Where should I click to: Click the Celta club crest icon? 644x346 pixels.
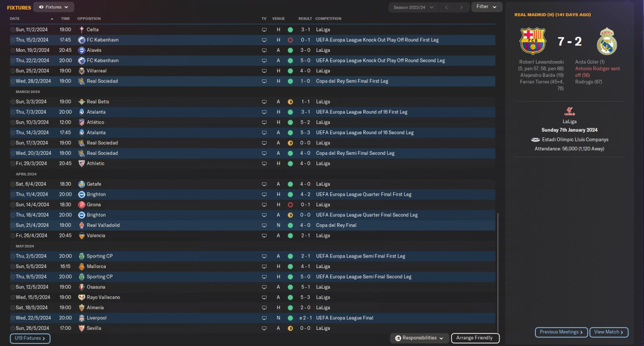pos(82,30)
